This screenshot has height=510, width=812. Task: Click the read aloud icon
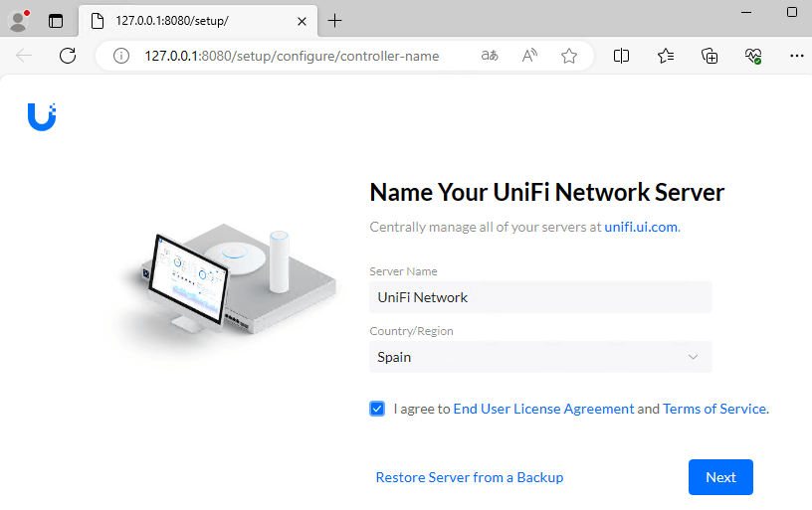click(x=530, y=57)
